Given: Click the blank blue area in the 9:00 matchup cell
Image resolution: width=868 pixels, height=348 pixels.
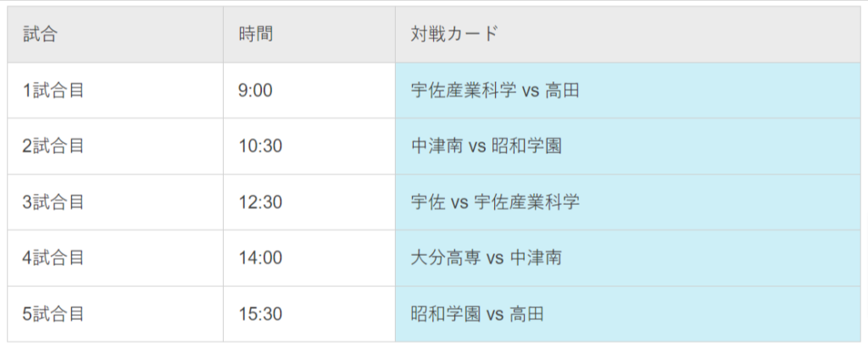Looking at the screenshot, I should click(720, 91).
